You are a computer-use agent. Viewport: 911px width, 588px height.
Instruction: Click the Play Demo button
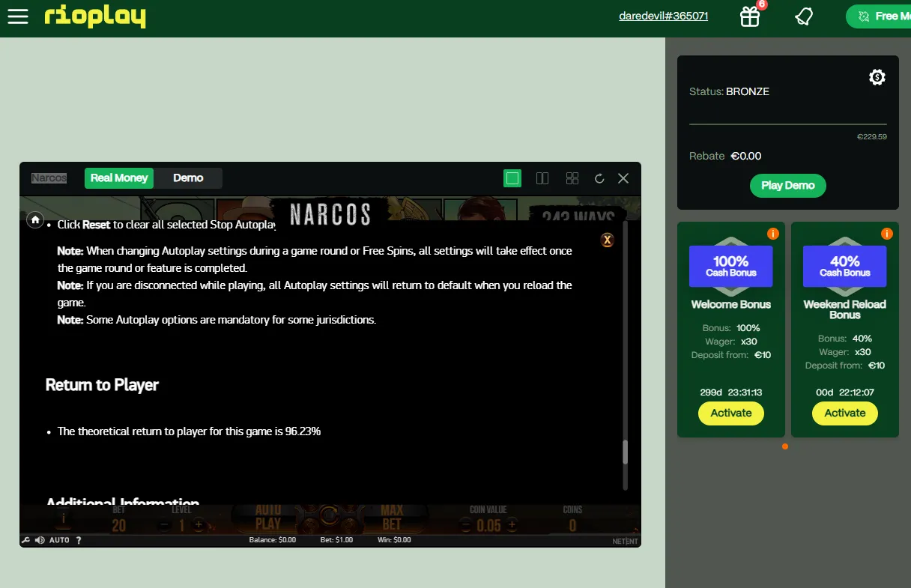pyautogui.click(x=788, y=186)
